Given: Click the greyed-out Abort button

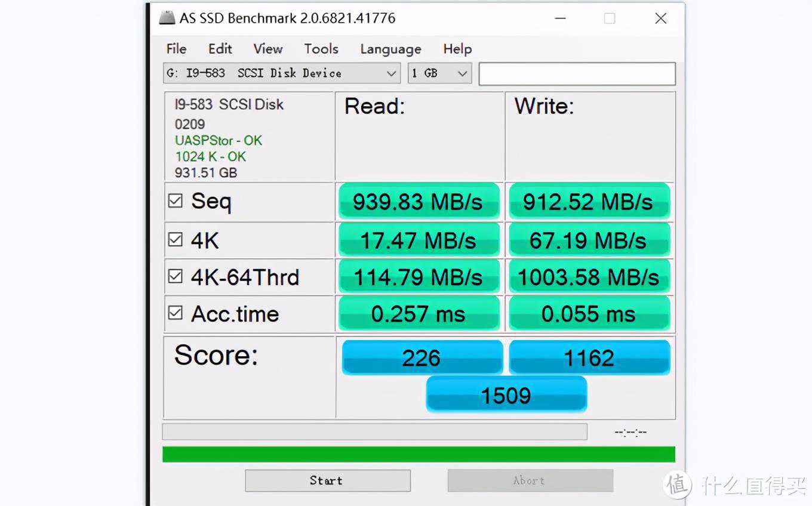Looking at the screenshot, I should pyautogui.click(x=530, y=480).
